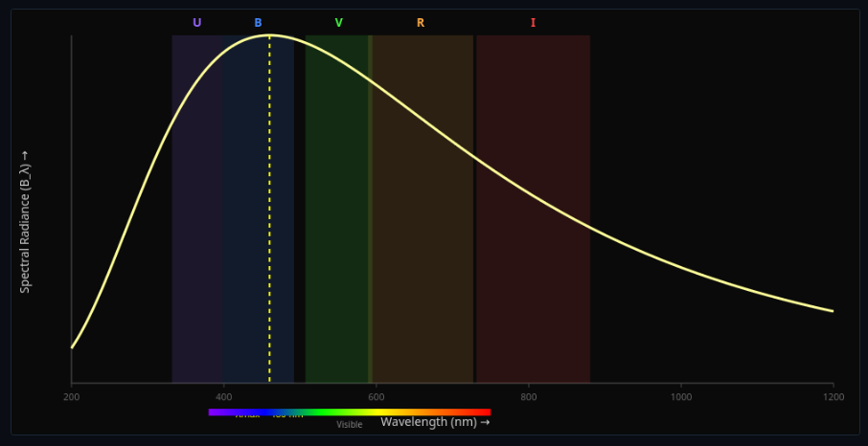
Task: Click the 200 tick label on x-axis
Action: tap(71, 396)
